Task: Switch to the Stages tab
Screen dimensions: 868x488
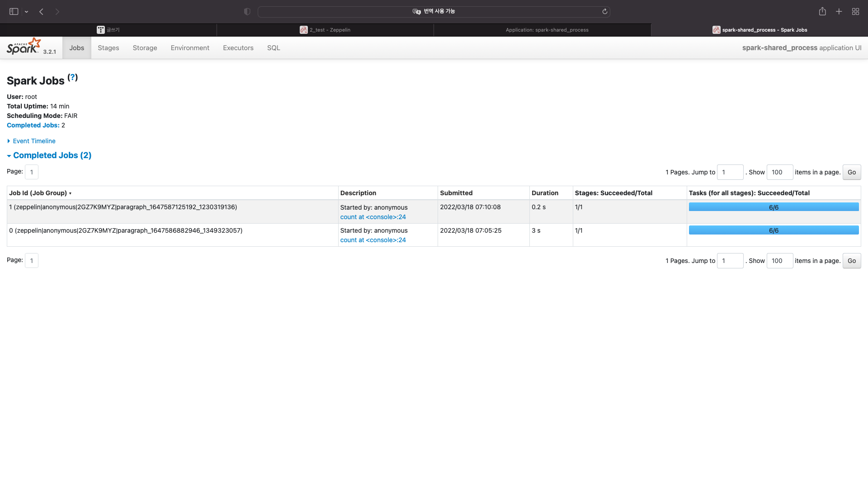Action: click(x=108, y=48)
